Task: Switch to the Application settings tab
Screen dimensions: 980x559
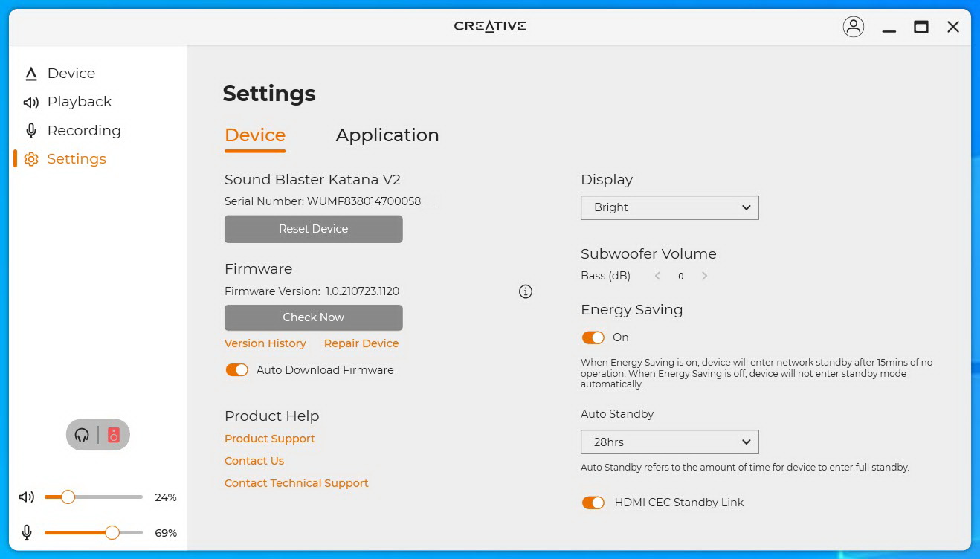Action: pos(387,135)
